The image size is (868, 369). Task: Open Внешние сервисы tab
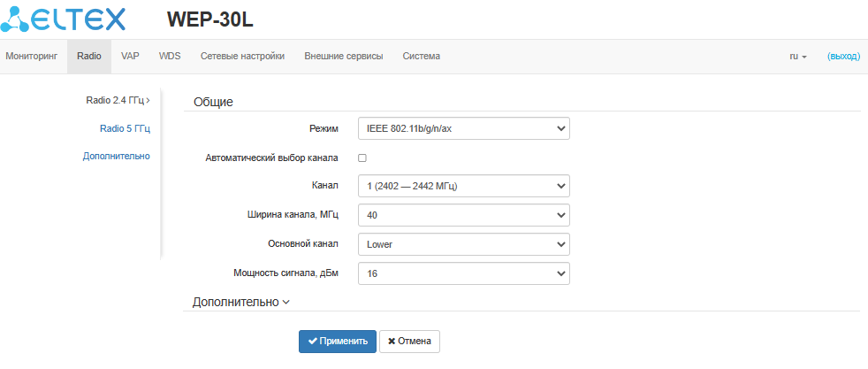pos(343,57)
